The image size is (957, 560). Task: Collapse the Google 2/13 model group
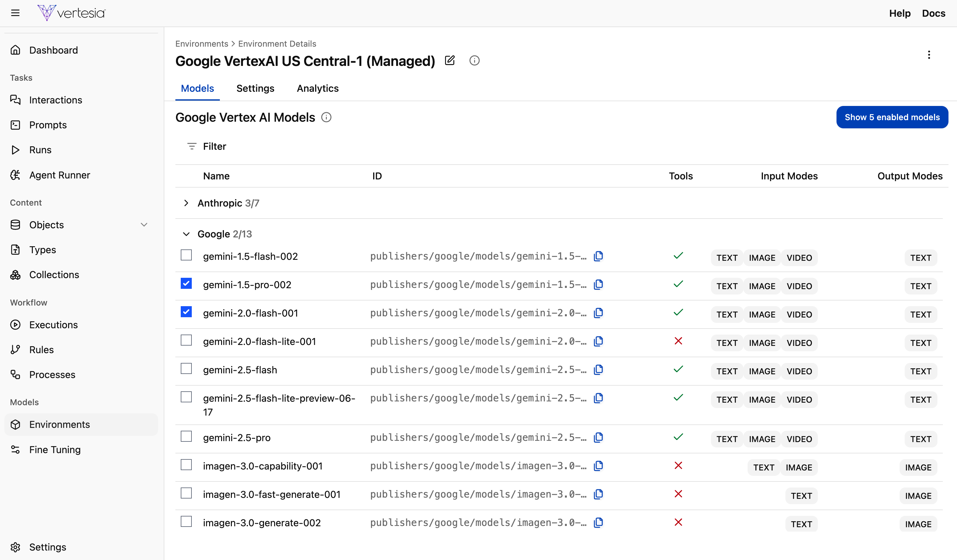pyautogui.click(x=186, y=234)
